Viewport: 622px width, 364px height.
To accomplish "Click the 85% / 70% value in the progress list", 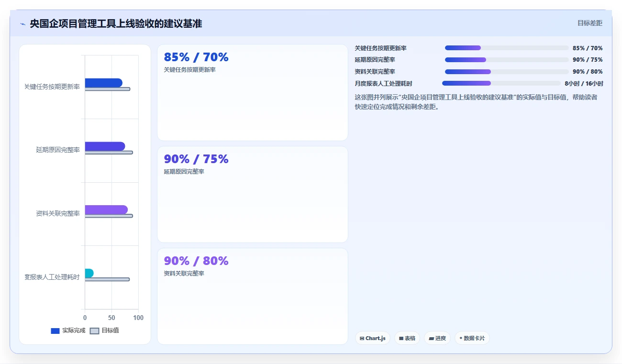I will [588, 48].
